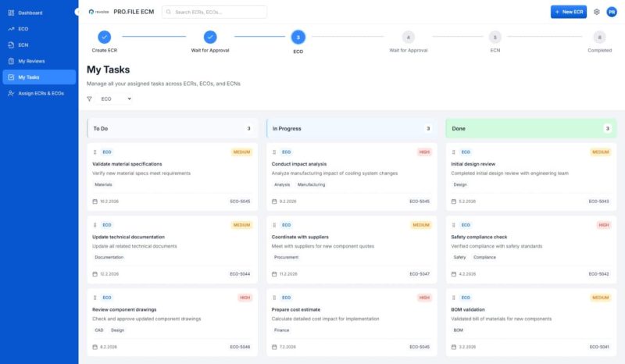Click drag handle on Conduct impact analysis card

click(274, 152)
